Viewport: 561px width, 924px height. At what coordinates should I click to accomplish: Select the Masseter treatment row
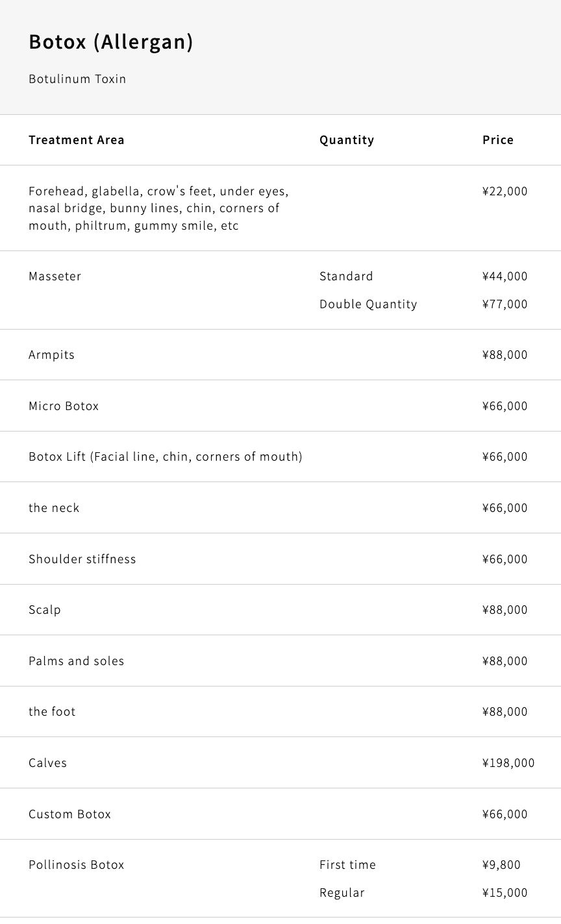55,276
